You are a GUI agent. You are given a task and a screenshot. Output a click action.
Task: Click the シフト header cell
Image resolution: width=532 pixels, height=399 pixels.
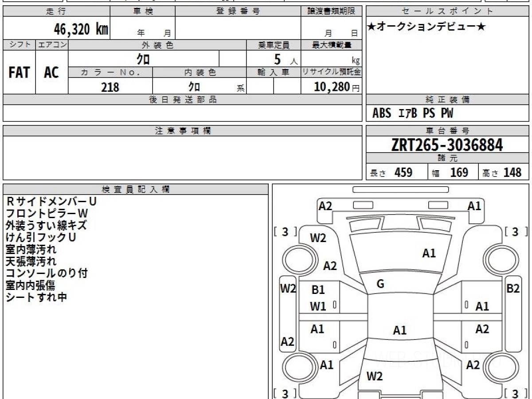tap(20, 45)
